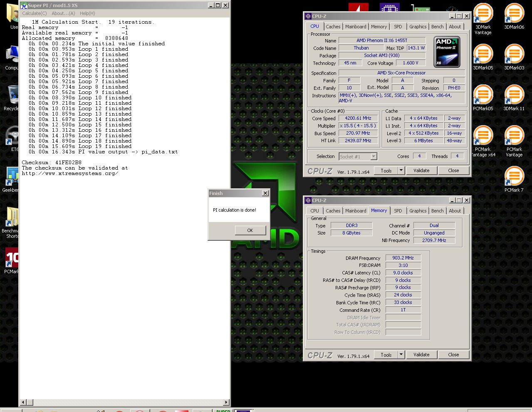Viewport: 532px width, 412px height.
Task: Expand Tools dropdown arrow in CPU-Z timings window
Action: [x=401, y=355]
